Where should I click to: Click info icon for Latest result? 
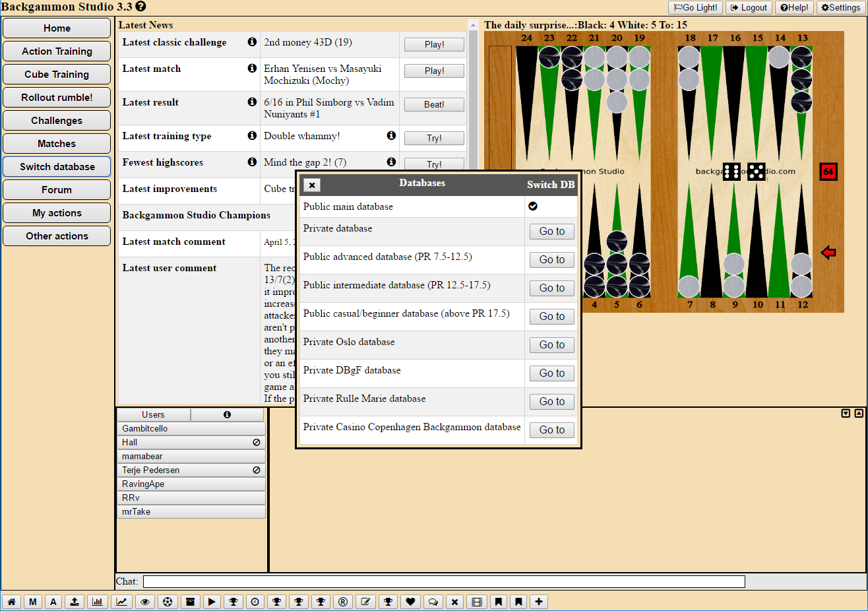252,102
